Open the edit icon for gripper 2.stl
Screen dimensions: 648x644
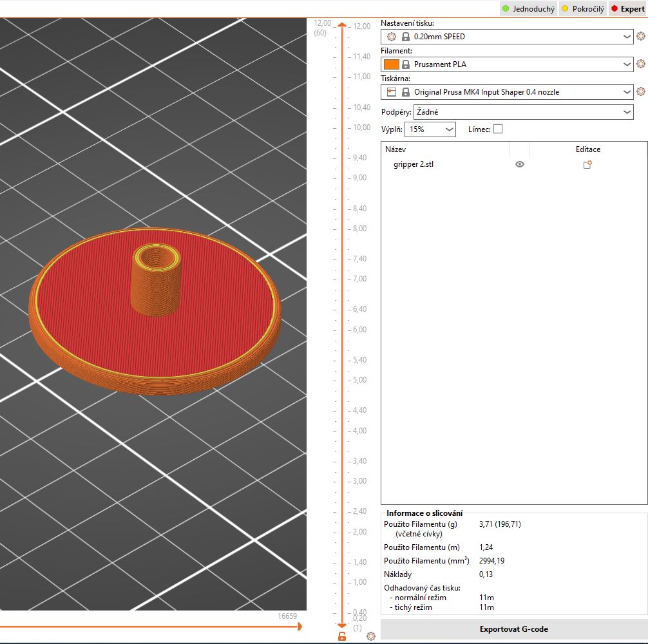point(587,164)
